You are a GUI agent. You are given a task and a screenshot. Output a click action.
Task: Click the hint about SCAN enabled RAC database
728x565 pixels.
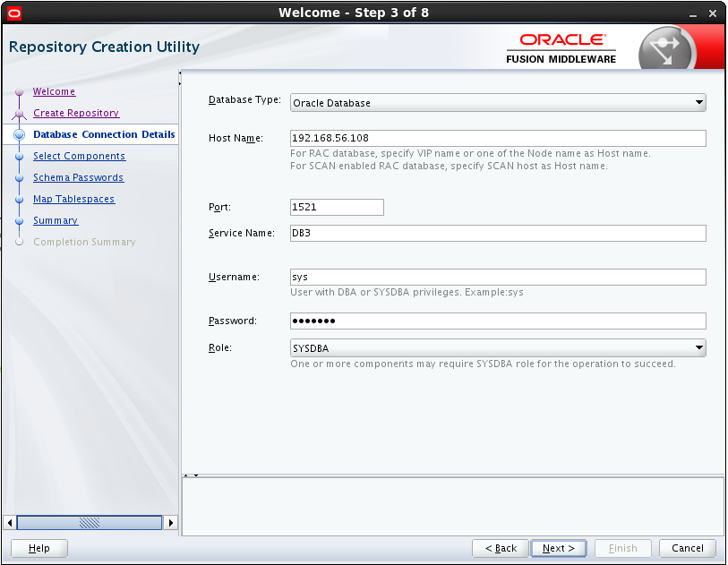click(449, 166)
